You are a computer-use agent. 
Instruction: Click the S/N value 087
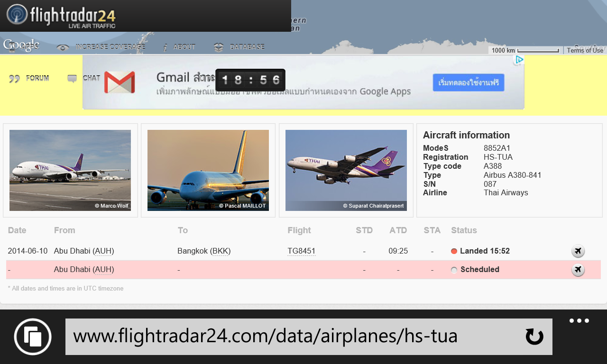pos(490,184)
